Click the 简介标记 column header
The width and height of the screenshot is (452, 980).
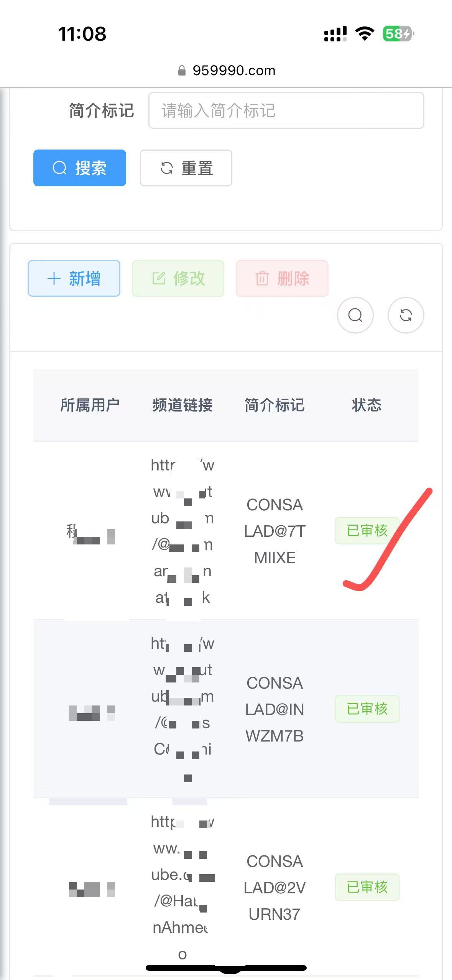click(x=274, y=405)
